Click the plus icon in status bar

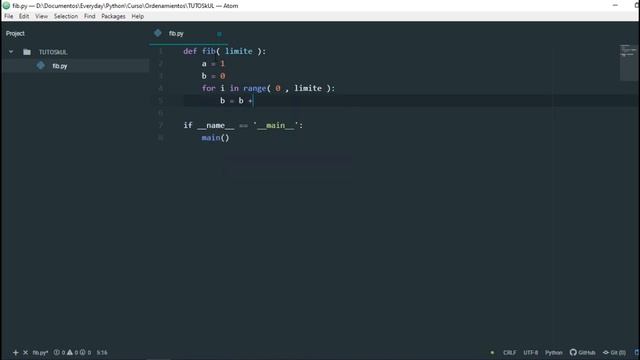pyautogui.click(x=16, y=352)
